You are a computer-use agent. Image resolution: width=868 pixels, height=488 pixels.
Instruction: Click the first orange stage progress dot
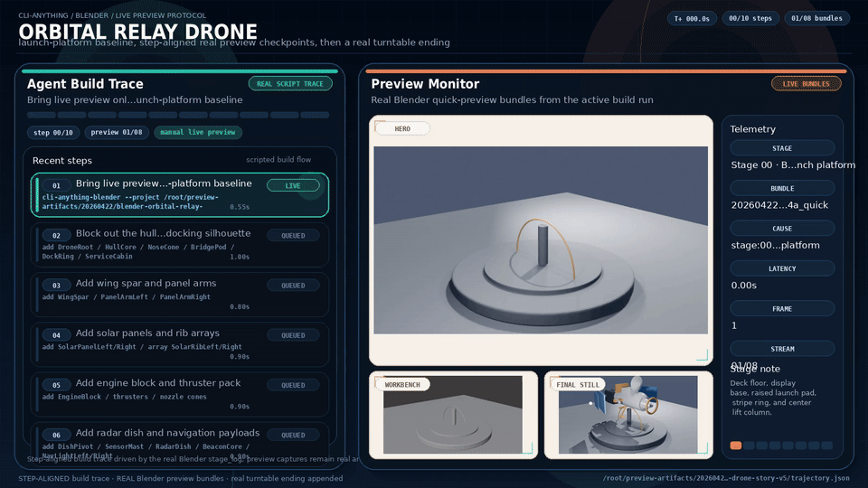tap(736, 446)
